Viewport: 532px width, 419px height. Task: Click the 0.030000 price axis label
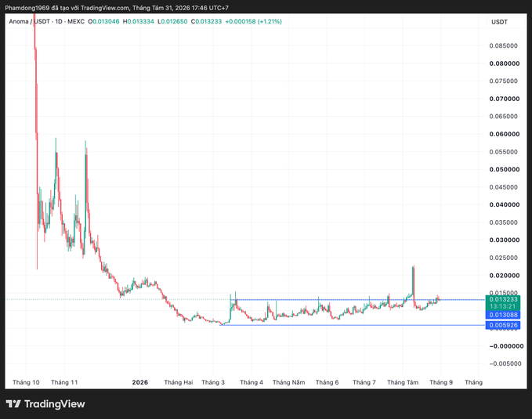pyautogui.click(x=504, y=240)
